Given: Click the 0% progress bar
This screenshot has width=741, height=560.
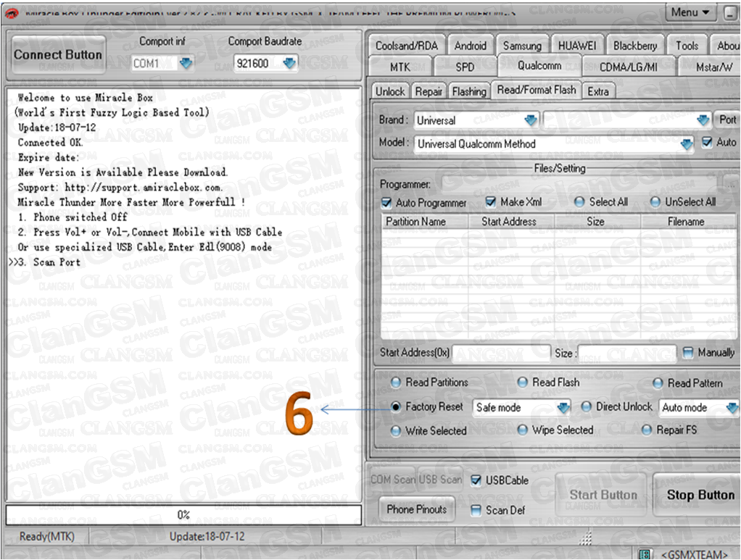Looking at the screenshot, I should tap(183, 515).
